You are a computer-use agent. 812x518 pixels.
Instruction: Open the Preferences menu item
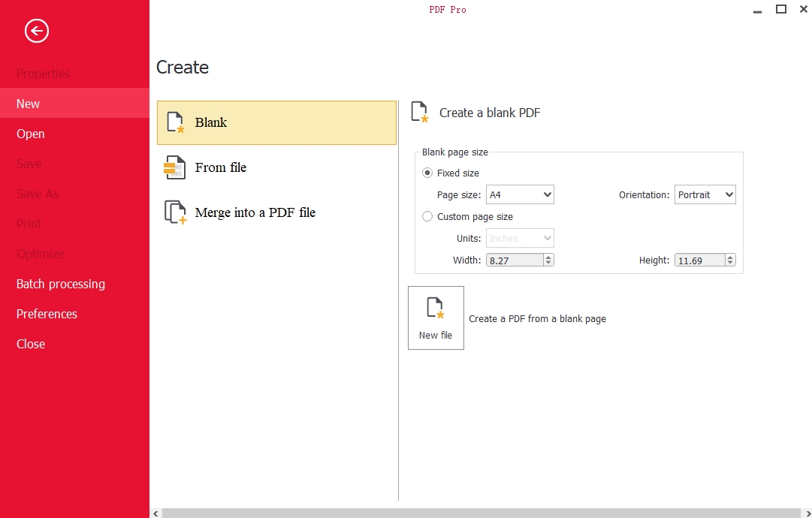[x=47, y=314]
